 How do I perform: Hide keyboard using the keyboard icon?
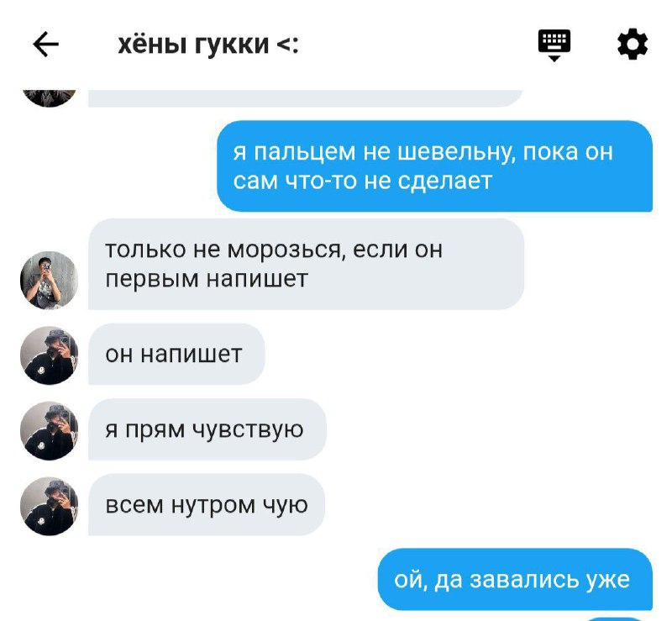pyautogui.click(x=554, y=45)
